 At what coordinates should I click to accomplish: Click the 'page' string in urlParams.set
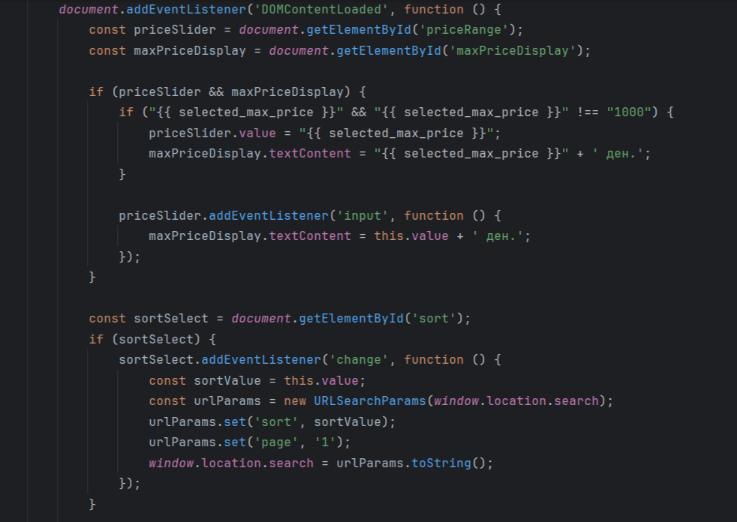coord(276,442)
